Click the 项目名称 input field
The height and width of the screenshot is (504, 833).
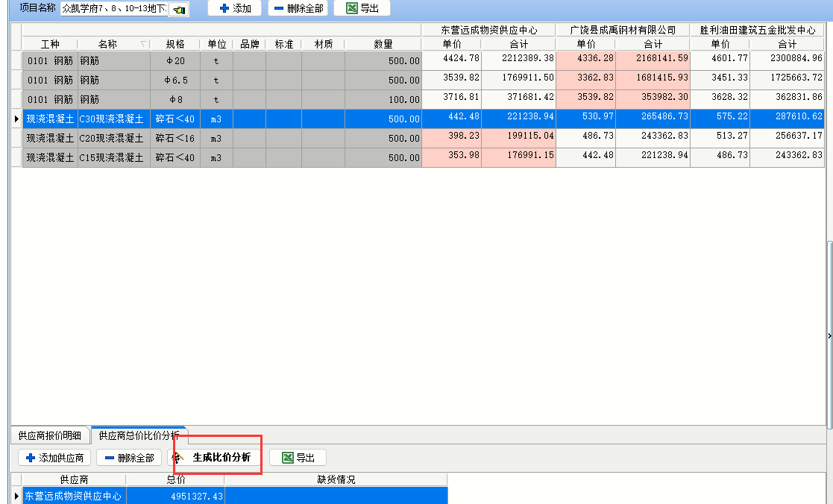pyautogui.click(x=114, y=9)
